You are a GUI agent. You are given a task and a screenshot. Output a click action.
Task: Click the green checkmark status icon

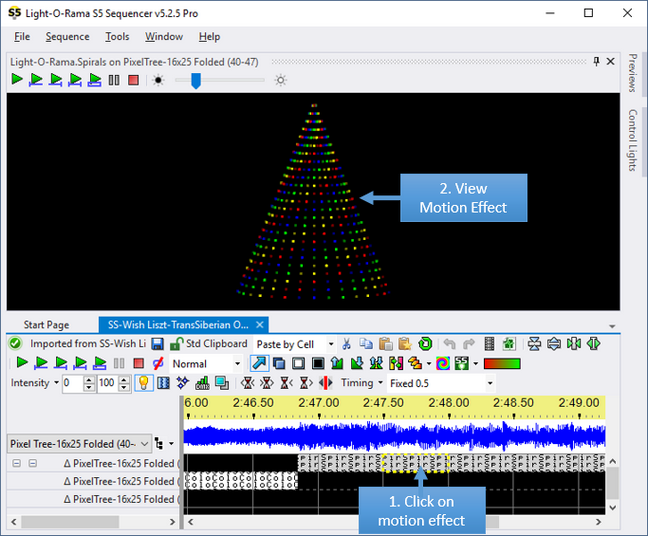(x=15, y=344)
